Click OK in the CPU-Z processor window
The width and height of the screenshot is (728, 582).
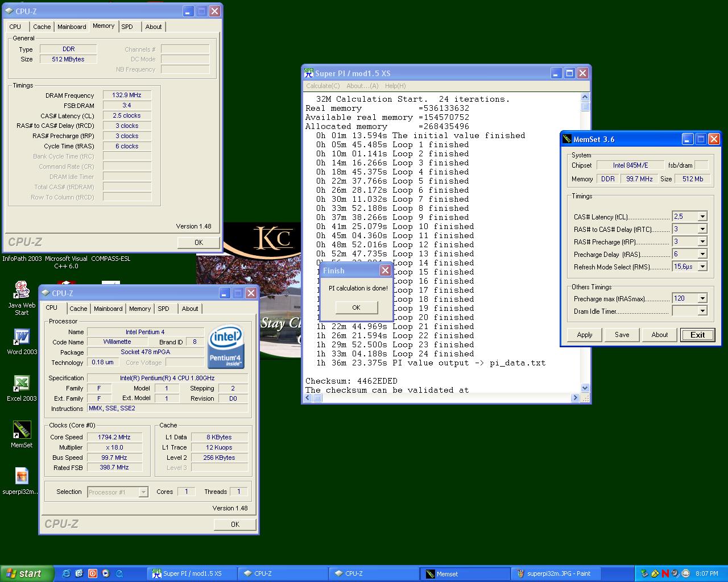pos(235,524)
